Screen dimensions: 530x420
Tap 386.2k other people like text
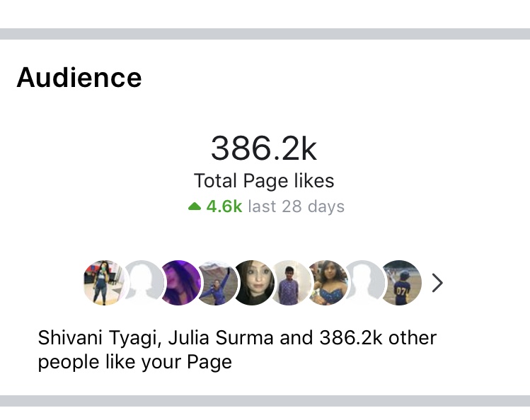pos(378,338)
